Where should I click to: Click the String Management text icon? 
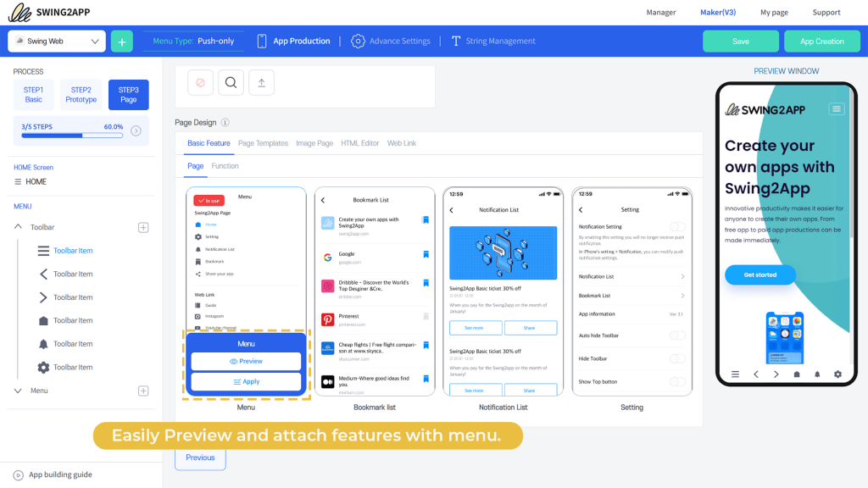pos(456,41)
